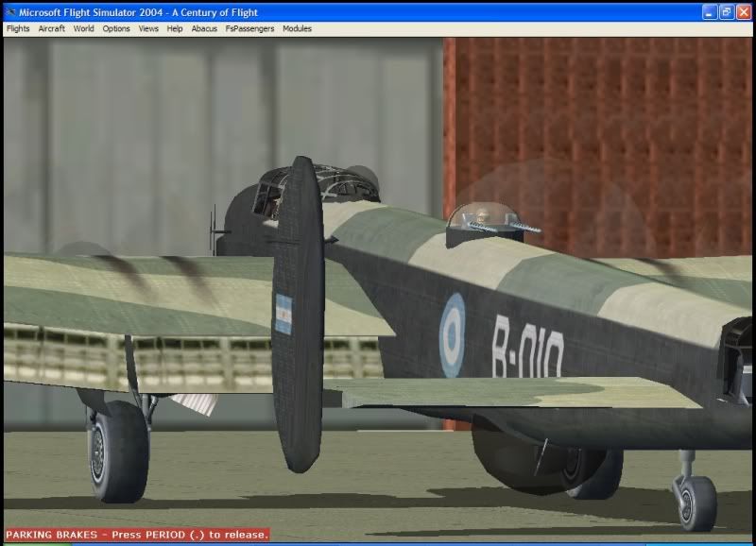Viewport: 756px width, 546px height.
Task: Restore down the Flight Simulator window
Action: 726,12
